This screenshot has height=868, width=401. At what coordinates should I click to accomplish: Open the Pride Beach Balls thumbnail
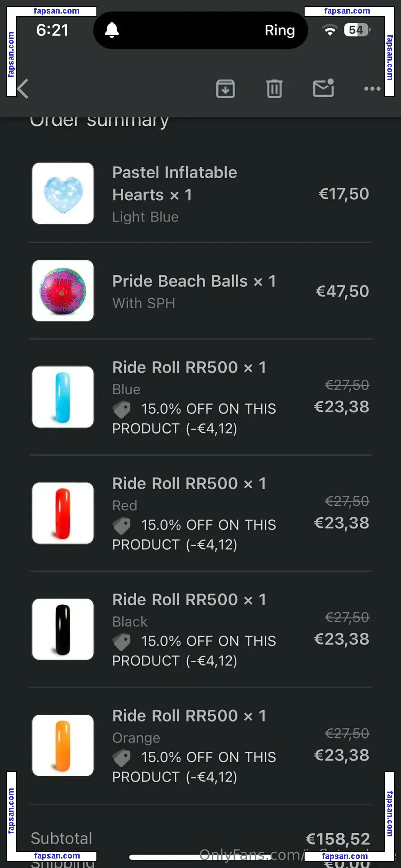tap(63, 291)
